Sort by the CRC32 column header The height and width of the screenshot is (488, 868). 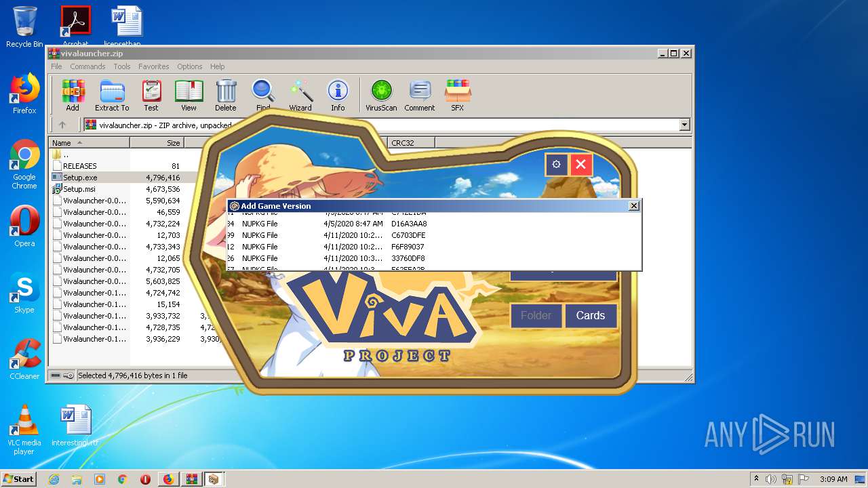411,143
